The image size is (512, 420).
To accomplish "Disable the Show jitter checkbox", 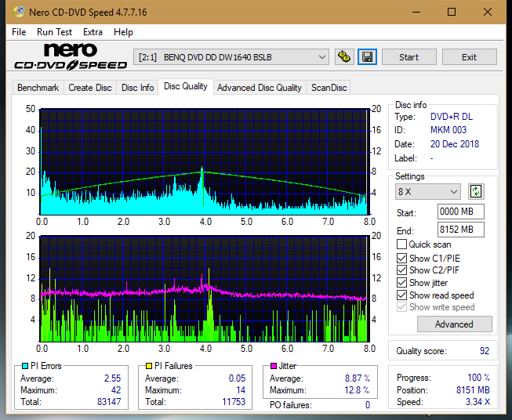I will pos(401,283).
